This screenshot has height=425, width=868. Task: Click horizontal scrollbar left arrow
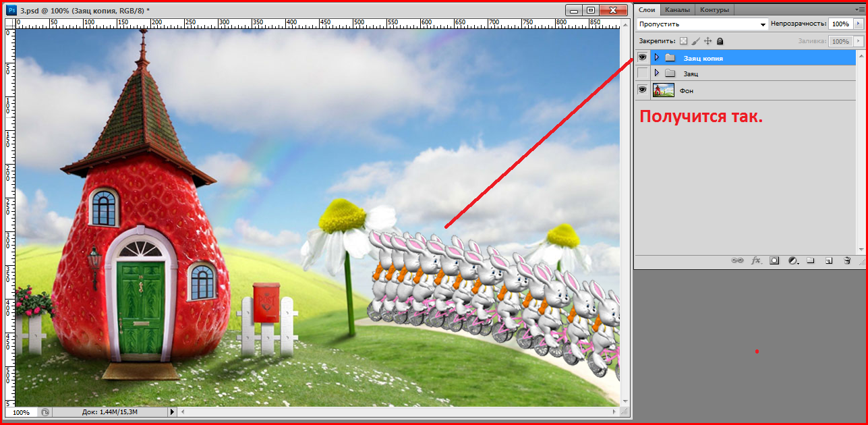182,412
